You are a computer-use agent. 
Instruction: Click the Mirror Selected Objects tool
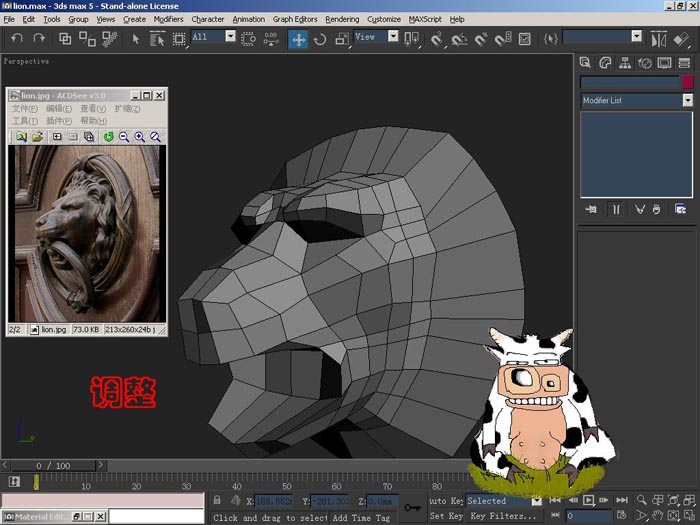659,39
